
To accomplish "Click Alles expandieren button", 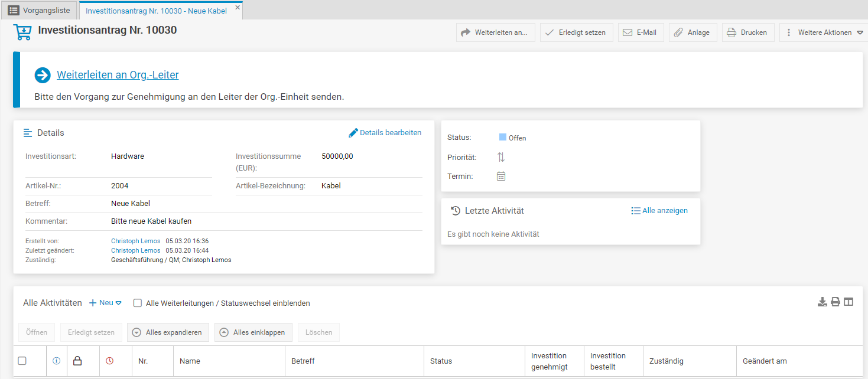I will 168,332.
